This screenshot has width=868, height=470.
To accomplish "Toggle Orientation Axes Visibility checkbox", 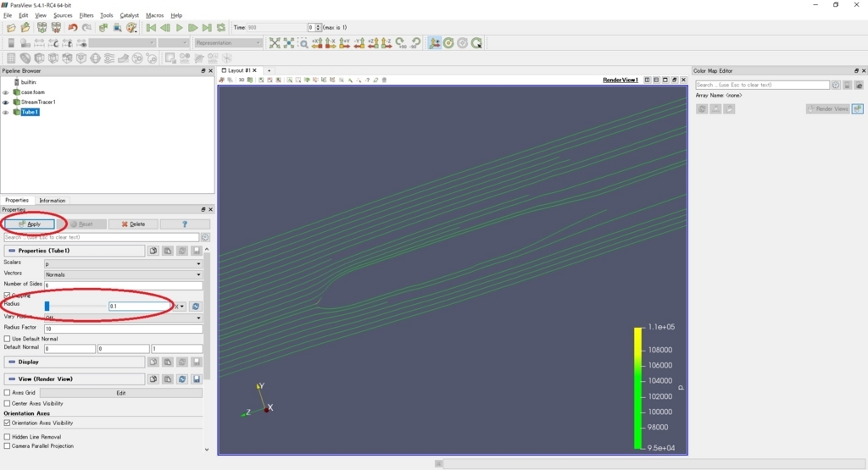I will pos(7,423).
